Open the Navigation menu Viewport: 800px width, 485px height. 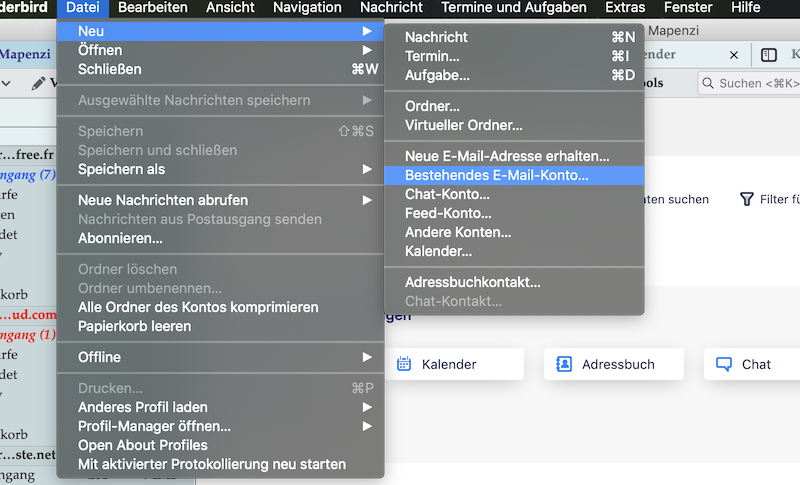(x=307, y=8)
